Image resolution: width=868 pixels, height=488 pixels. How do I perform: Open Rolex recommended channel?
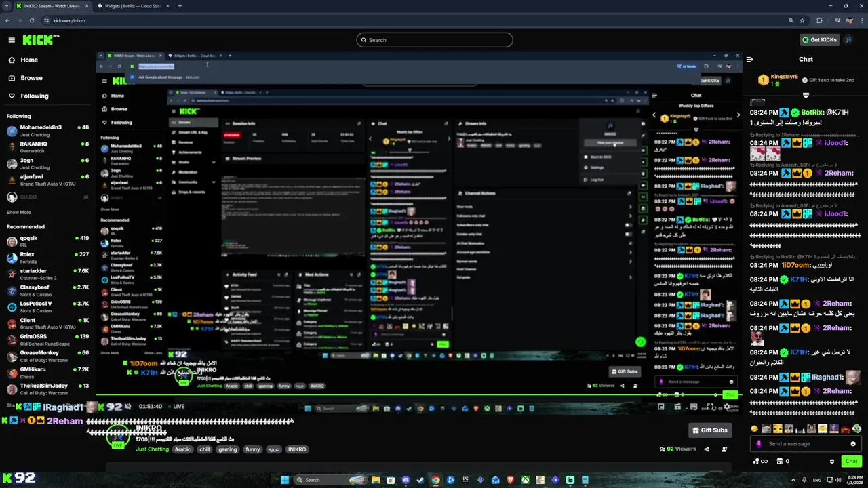47,258
